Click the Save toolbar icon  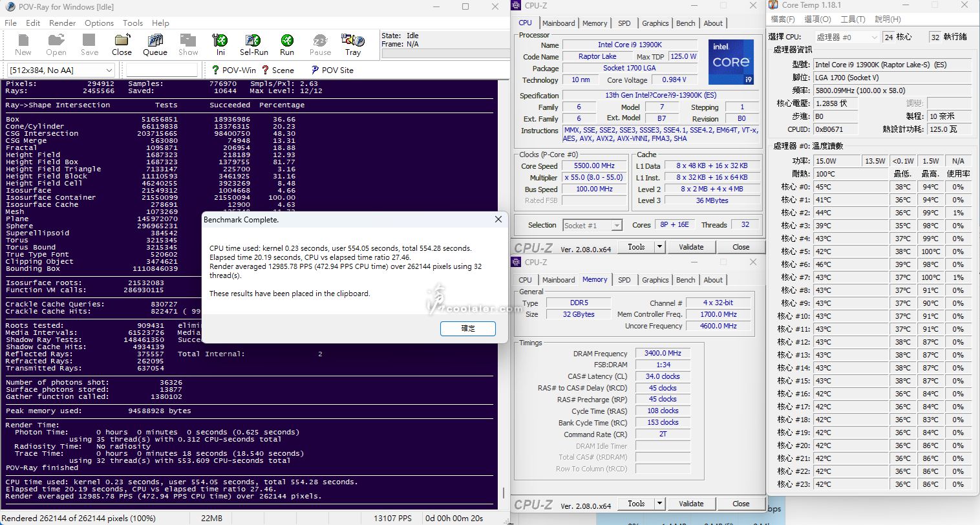tap(89, 45)
